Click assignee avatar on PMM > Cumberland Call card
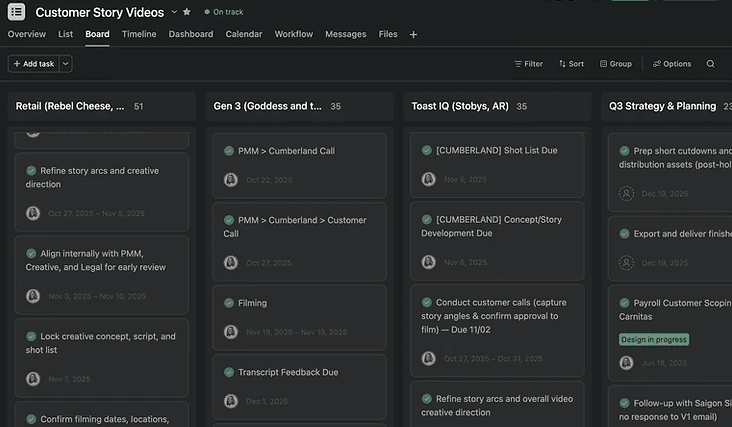Viewport: 732px width, 427px height. click(x=231, y=180)
